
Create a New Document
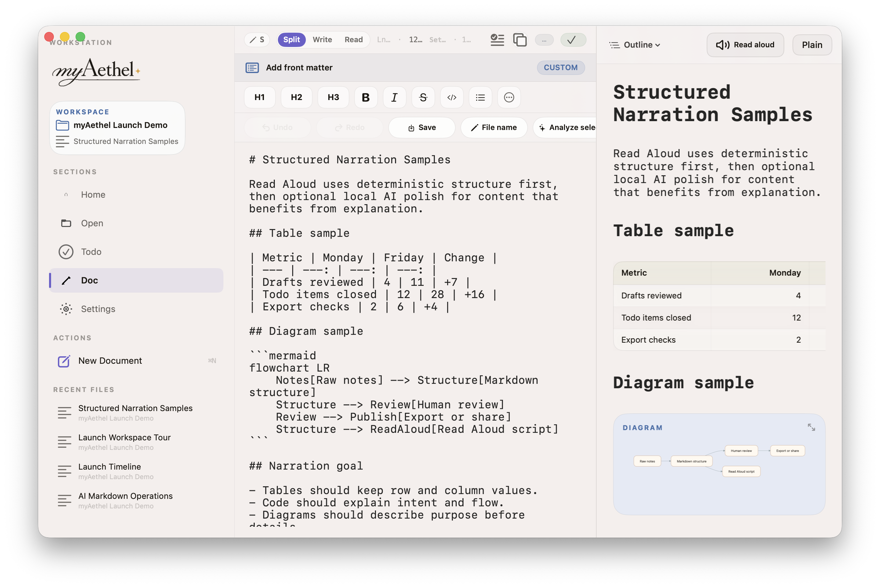click(x=136, y=360)
